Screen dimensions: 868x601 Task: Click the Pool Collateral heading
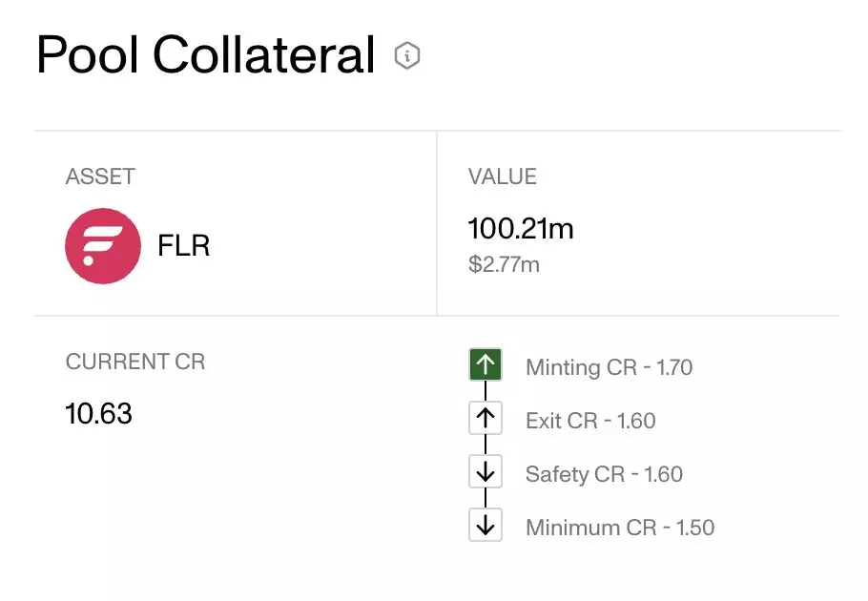point(205,55)
